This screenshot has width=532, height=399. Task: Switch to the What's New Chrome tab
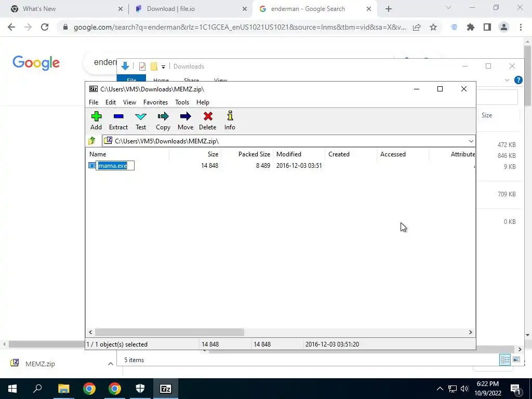(x=66, y=9)
